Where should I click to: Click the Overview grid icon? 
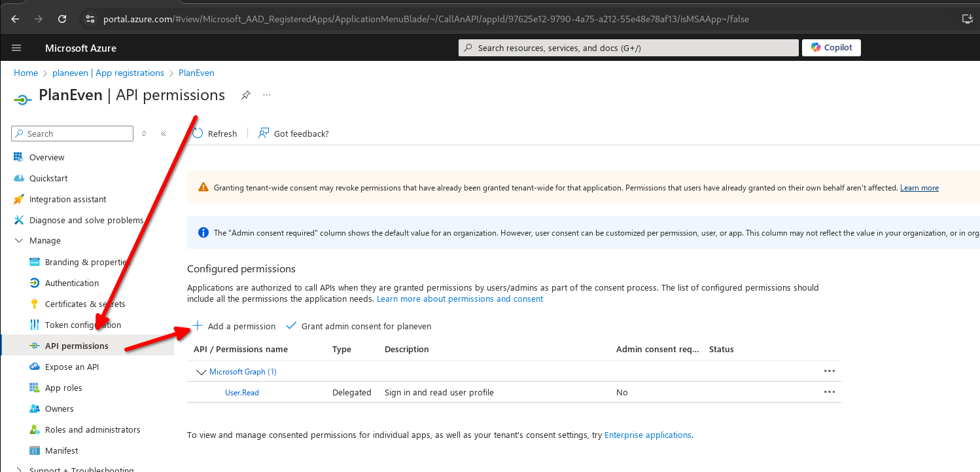(18, 157)
